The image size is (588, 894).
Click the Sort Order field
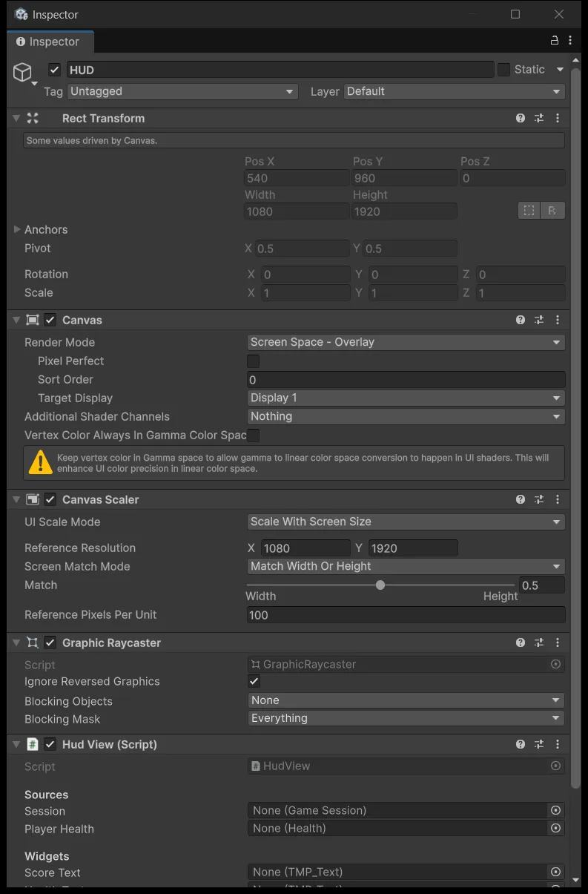tap(406, 379)
